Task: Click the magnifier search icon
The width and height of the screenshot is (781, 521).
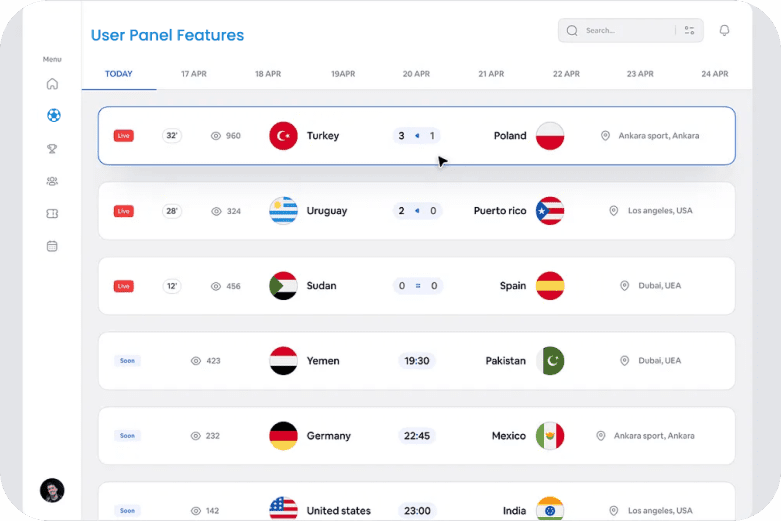Action: (x=572, y=30)
